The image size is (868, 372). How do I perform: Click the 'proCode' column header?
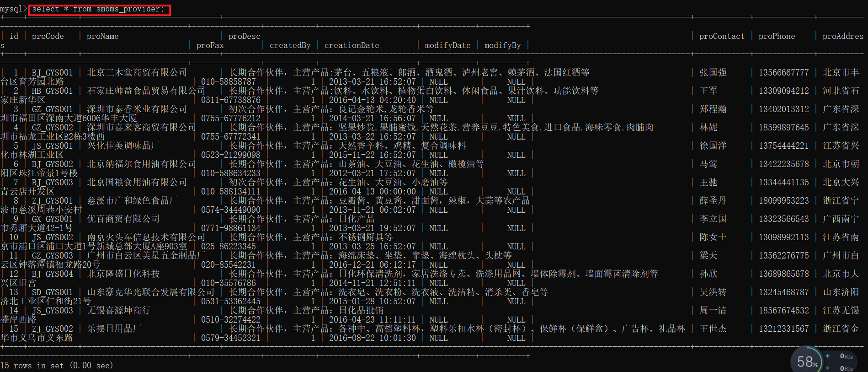(x=48, y=36)
